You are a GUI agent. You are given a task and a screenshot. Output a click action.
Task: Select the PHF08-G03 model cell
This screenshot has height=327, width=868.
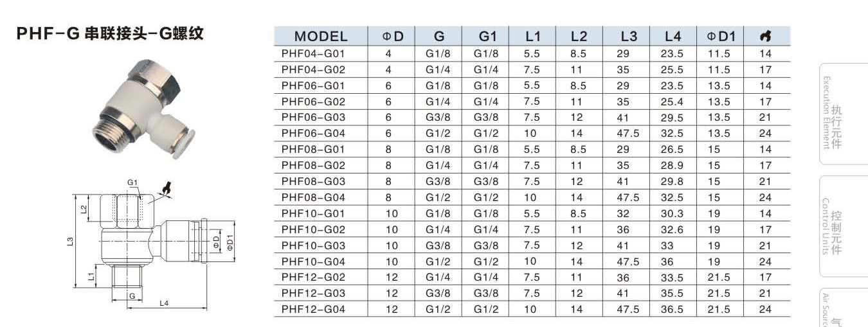pyautogui.click(x=313, y=182)
